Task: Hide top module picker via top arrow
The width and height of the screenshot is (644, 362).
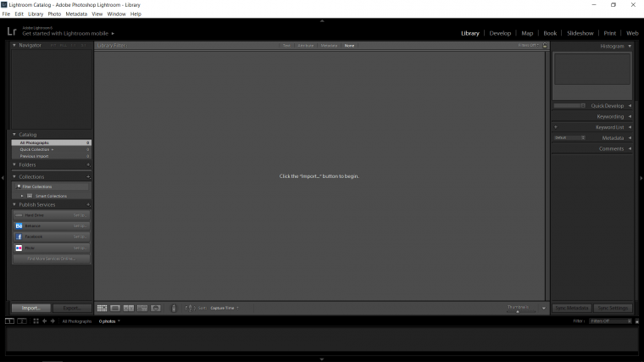Action: coord(322,20)
